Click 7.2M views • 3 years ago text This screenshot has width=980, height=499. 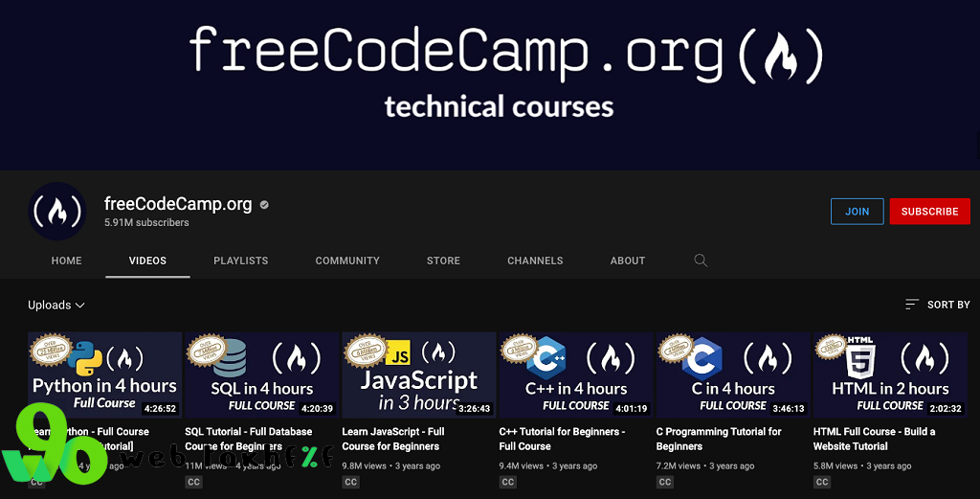tap(705, 465)
